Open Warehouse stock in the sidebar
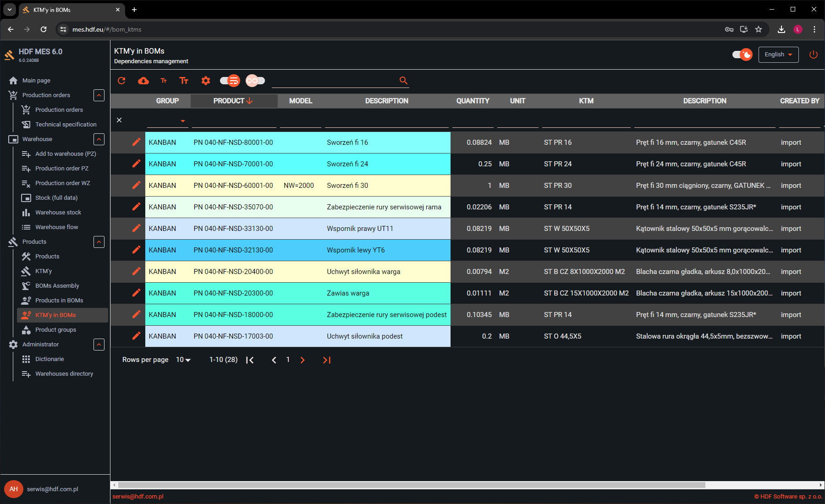825x504 pixels. 58,213
